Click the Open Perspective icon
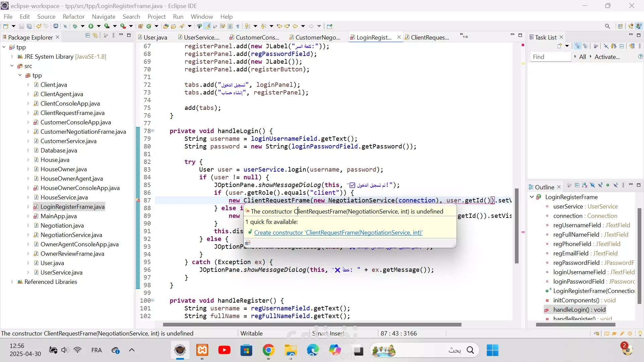The width and height of the screenshot is (644, 362). 621,26
